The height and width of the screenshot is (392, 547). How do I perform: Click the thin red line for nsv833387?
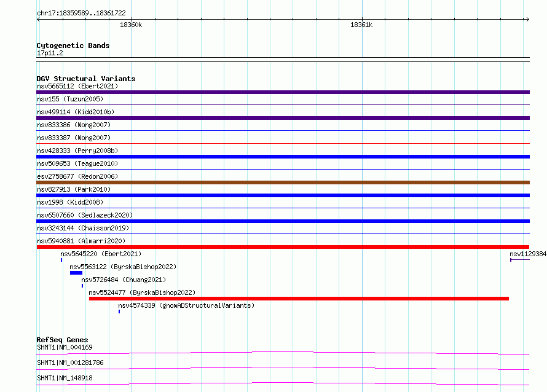point(283,143)
